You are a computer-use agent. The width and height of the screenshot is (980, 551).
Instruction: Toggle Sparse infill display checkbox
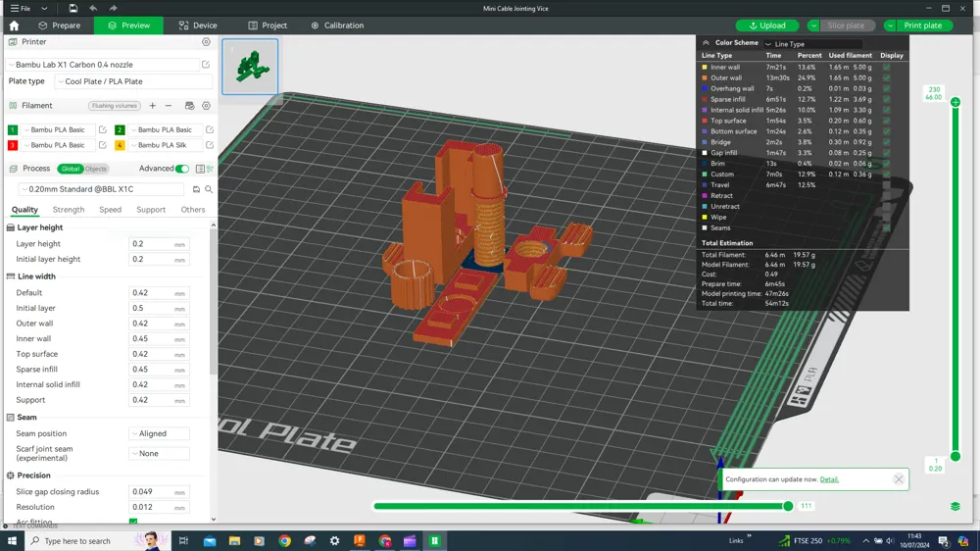coord(887,99)
